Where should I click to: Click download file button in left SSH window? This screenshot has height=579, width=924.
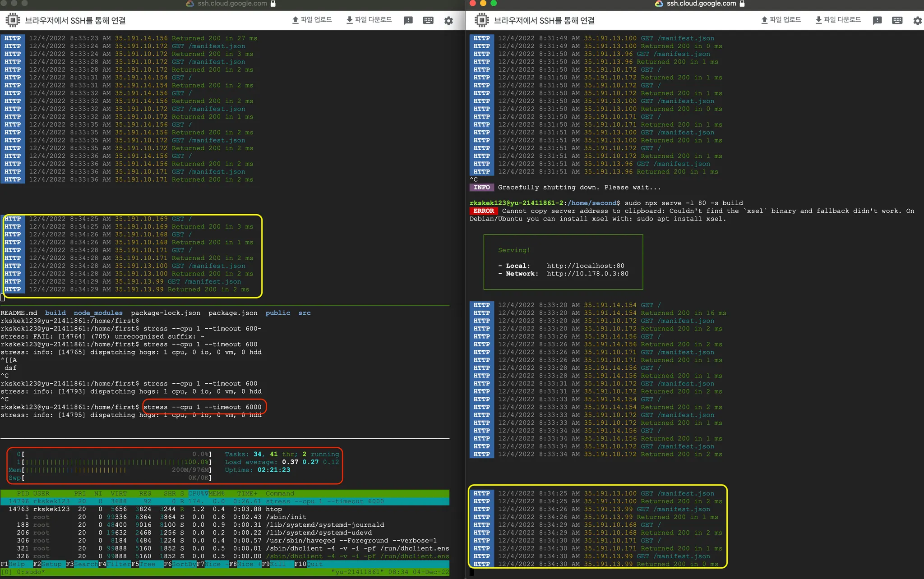coord(369,20)
